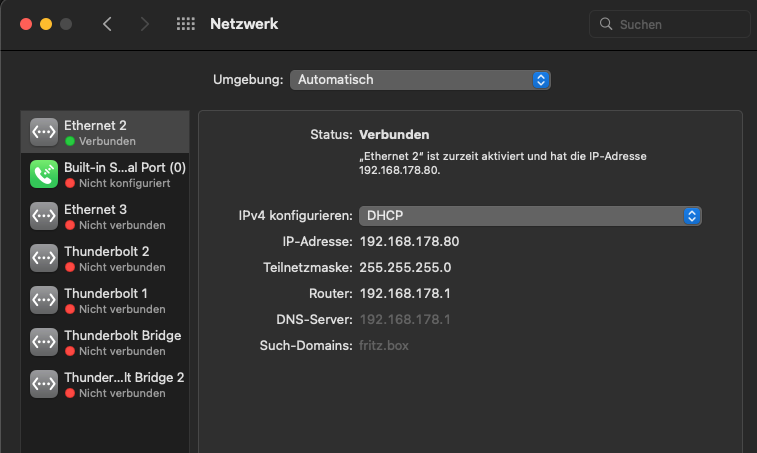The width and height of the screenshot is (757, 453).
Task: Click the Thunderbolt 2 interface icon
Action: tap(45, 259)
